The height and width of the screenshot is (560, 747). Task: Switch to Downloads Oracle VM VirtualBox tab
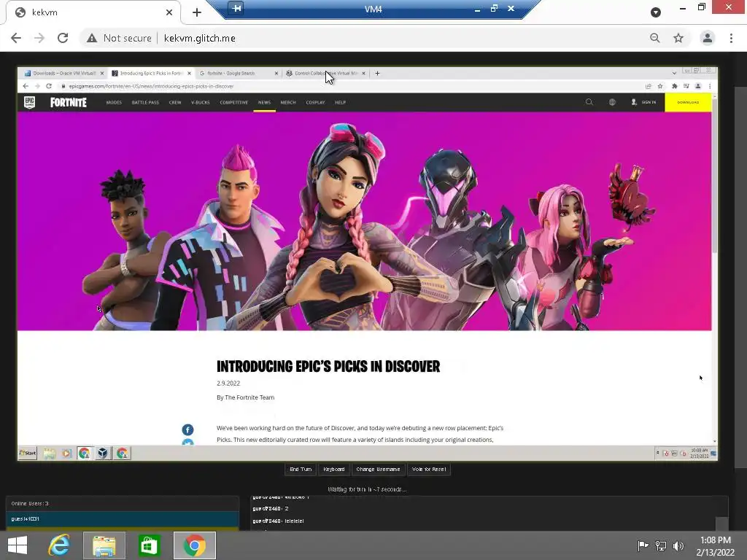64,74
